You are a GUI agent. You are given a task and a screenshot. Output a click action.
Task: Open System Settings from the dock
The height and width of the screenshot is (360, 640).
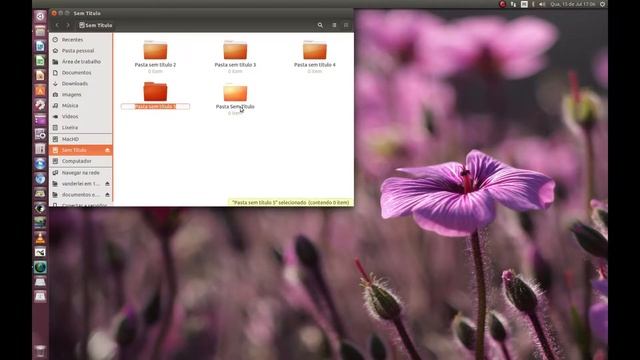point(40,105)
